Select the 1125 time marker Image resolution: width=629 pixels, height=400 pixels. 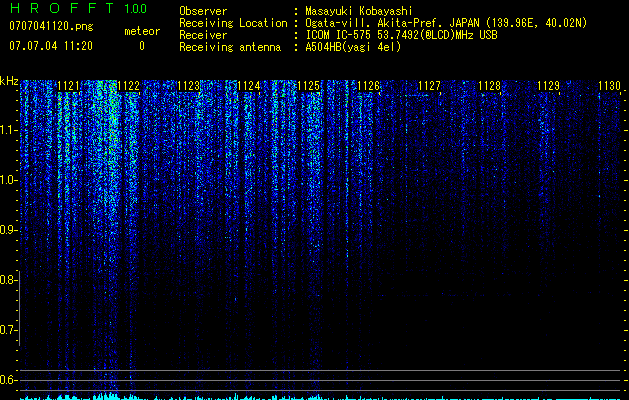tap(308, 86)
